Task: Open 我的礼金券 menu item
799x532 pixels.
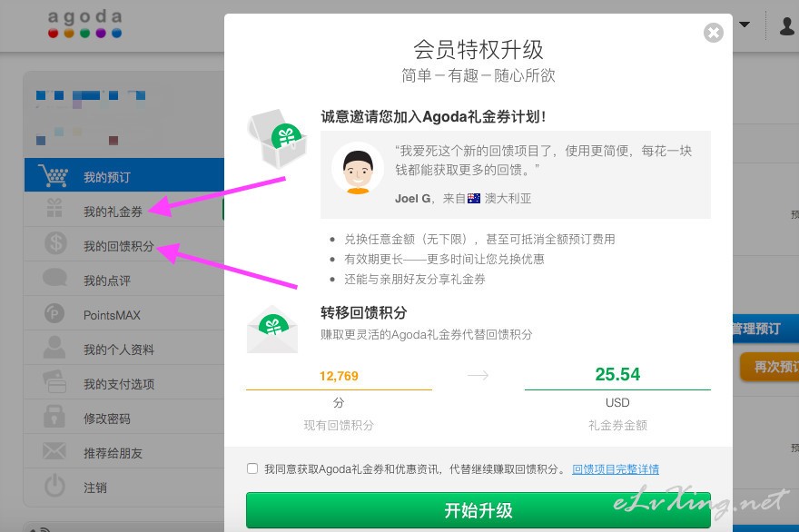Action: 123,211
